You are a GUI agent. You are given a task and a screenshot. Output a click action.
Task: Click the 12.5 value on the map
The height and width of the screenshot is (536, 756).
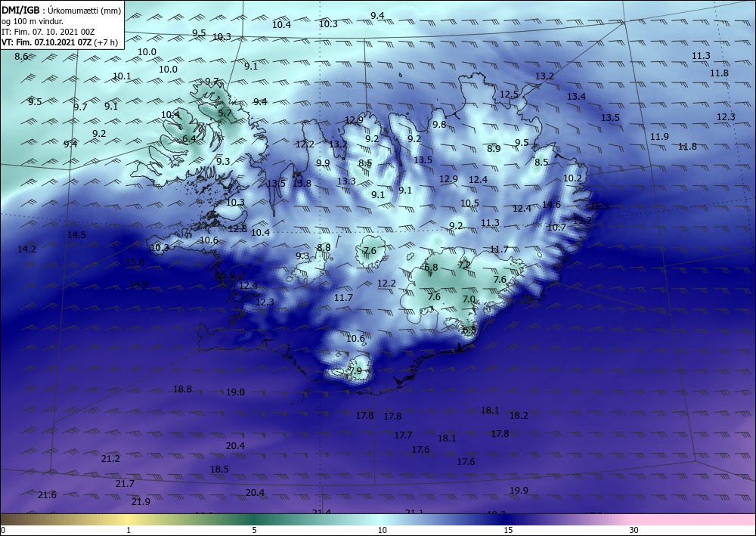tap(509, 94)
